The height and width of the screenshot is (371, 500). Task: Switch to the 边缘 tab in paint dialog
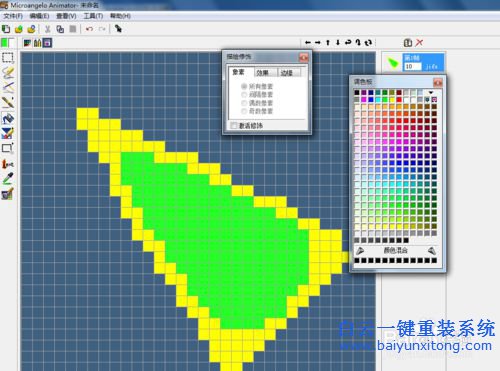[x=289, y=72]
